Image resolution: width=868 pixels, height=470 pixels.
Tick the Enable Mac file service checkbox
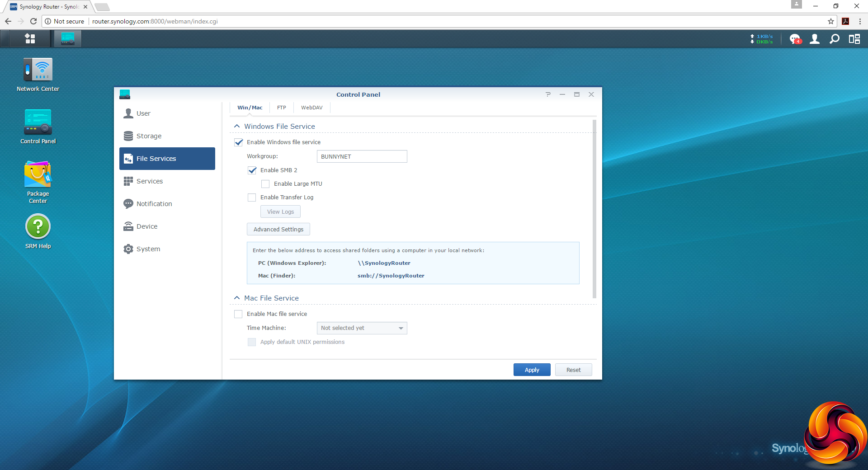click(239, 314)
